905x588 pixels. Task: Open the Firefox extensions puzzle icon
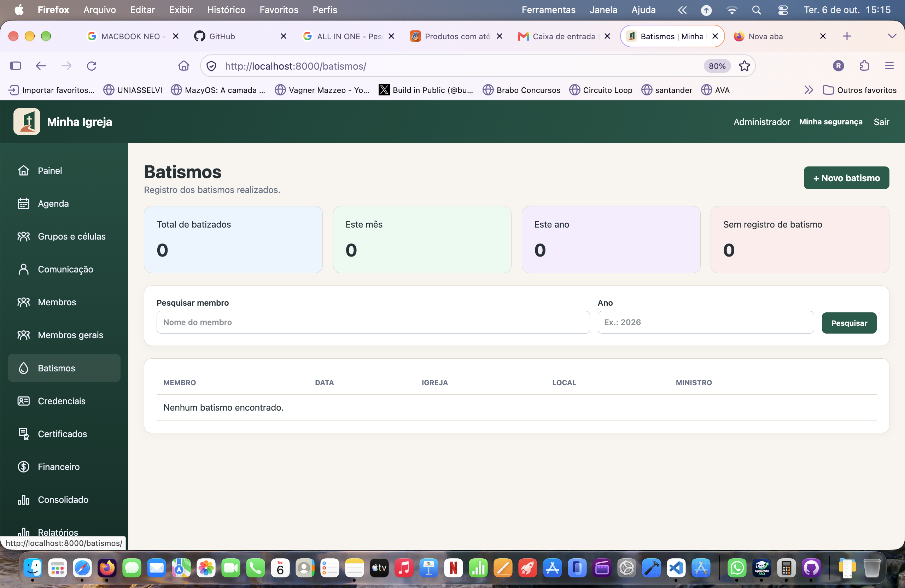point(864,66)
